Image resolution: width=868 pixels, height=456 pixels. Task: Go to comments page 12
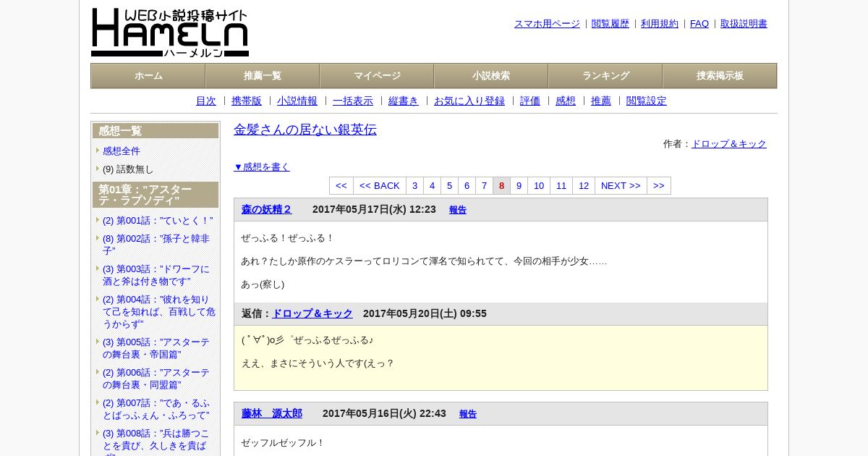pos(584,186)
